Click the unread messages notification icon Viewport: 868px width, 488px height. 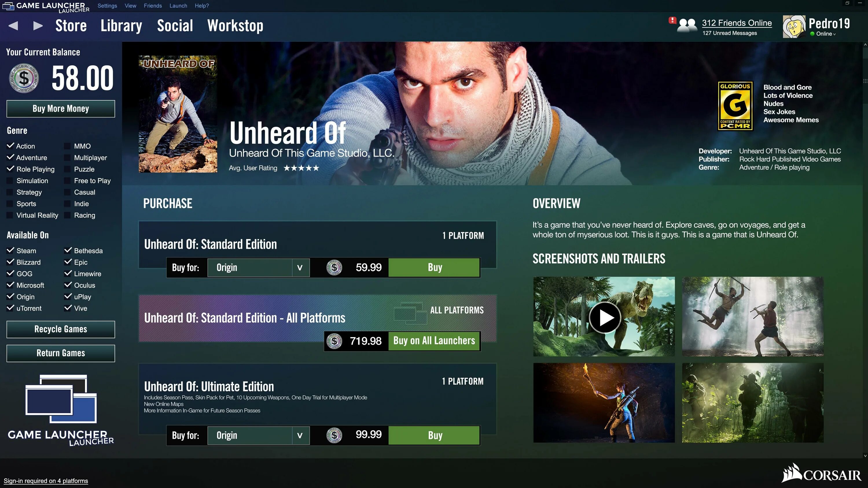(x=673, y=21)
